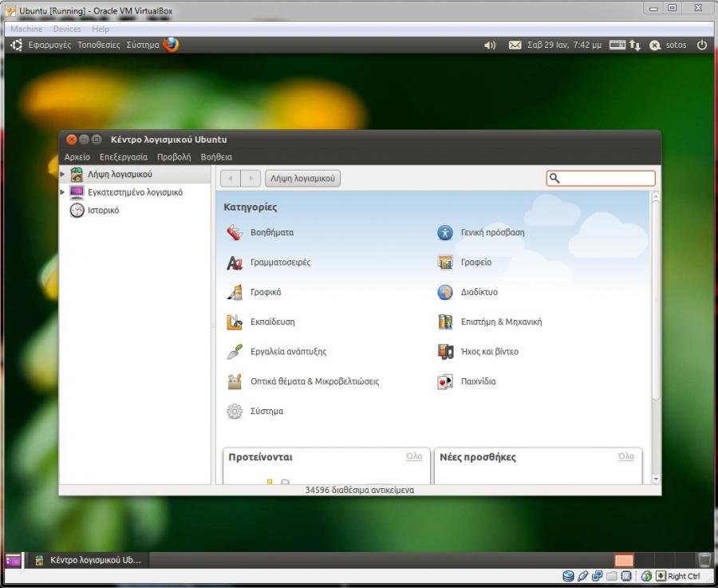This screenshot has width=718, height=588.
Task: Open VirtualBox Devices menu
Action: [x=67, y=29]
